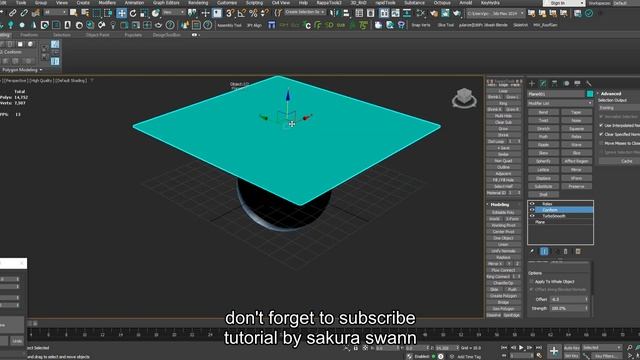640x360 pixels.
Task: Click the Select Object cursor icon in the toolbar
Action: [73, 13]
